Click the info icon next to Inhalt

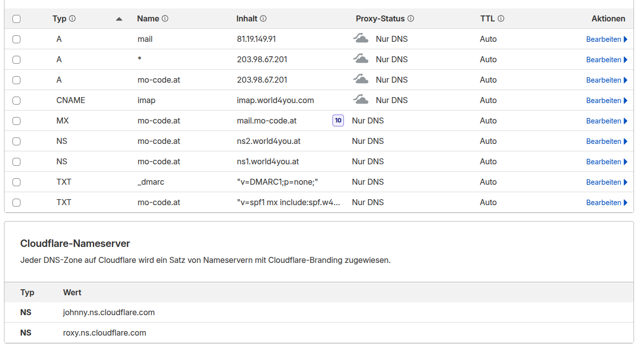click(x=263, y=18)
